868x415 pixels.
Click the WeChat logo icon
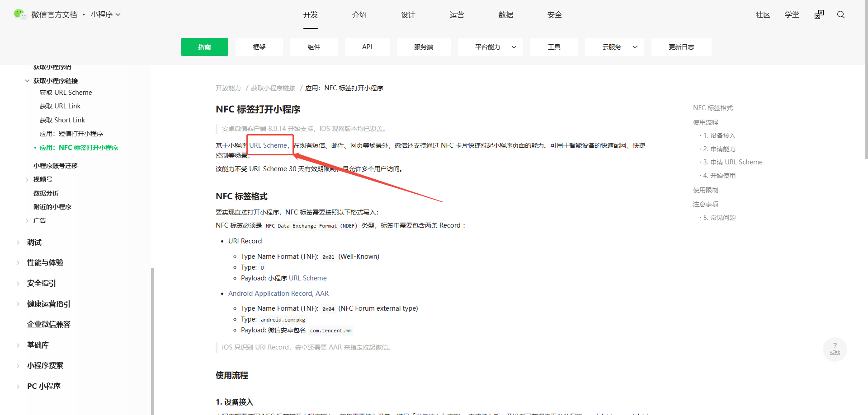pos(20,14)
